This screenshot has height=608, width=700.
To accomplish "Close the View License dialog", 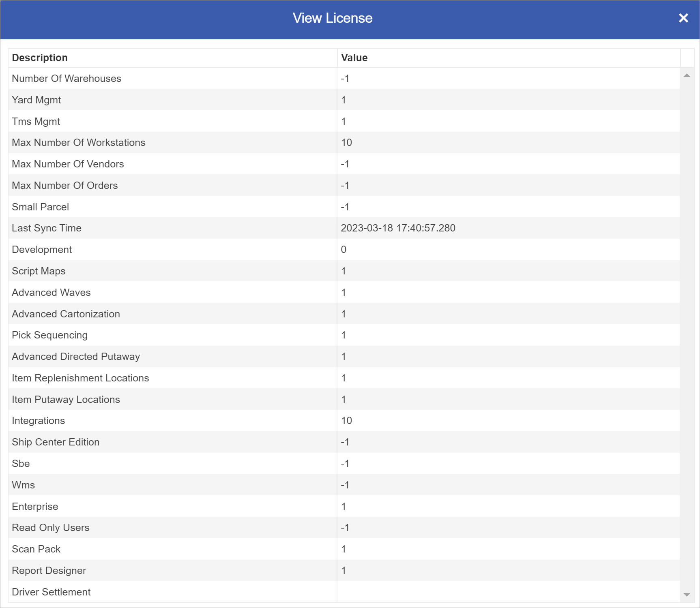I will pos(683,18).
